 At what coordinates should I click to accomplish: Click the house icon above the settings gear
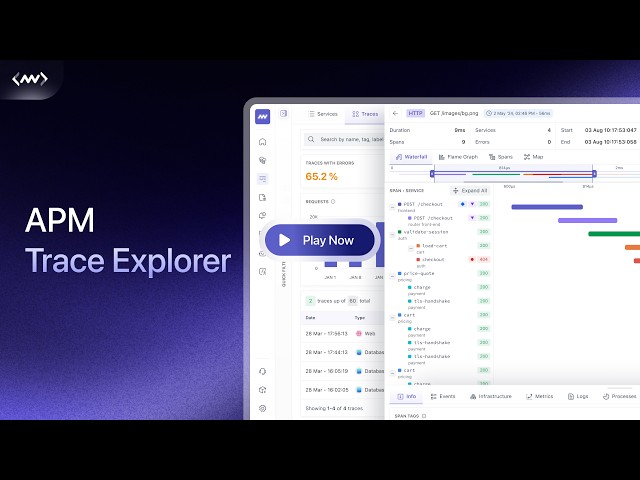[262, 390]
